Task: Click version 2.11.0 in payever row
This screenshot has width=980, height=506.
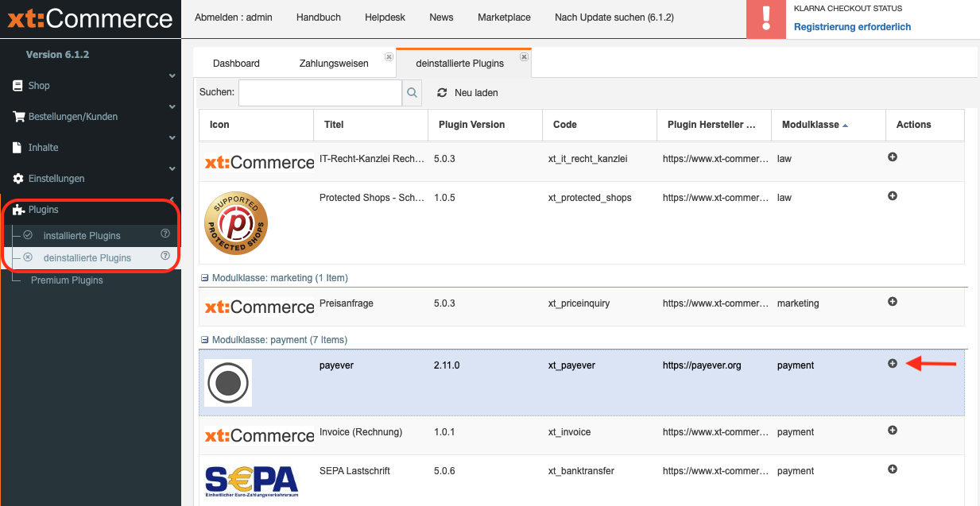Action: click(x=447, y=365)
